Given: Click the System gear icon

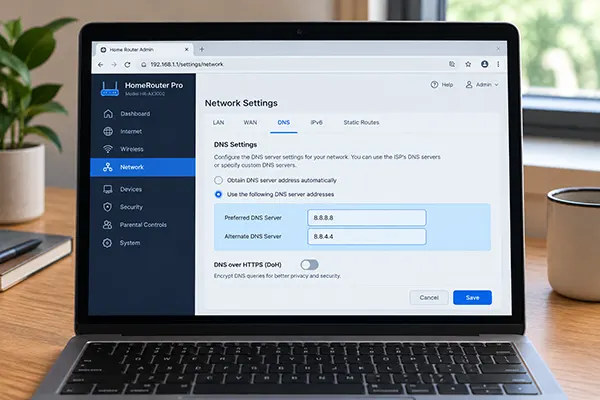Looking at the screenshot, I should [107, 243].
